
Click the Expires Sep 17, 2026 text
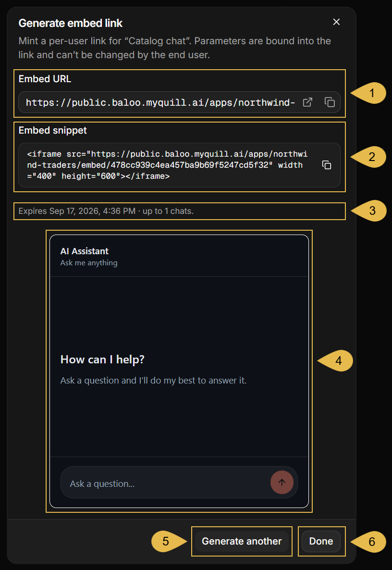tap(106, 211)
